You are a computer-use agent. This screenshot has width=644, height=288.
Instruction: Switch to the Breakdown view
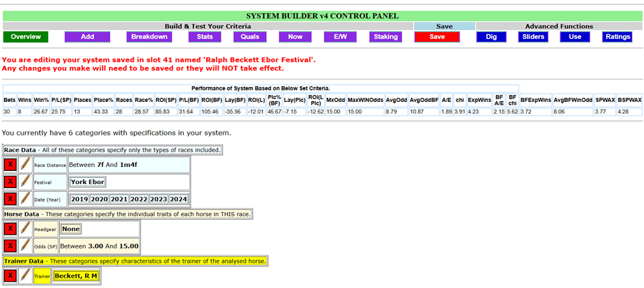(x=149, y=37)
